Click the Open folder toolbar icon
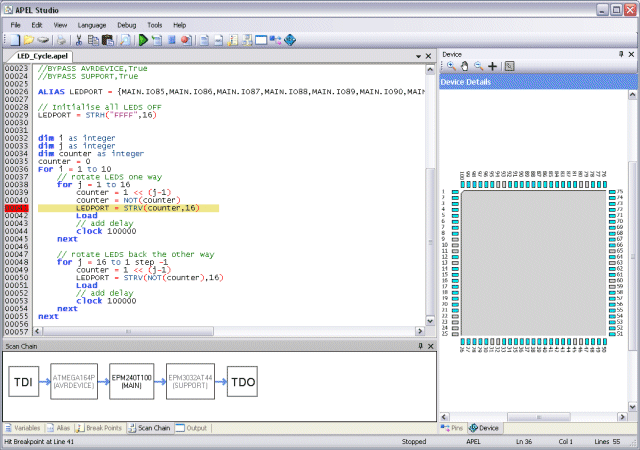The width and height of the screenshot is (640, 450). [31, 41]
